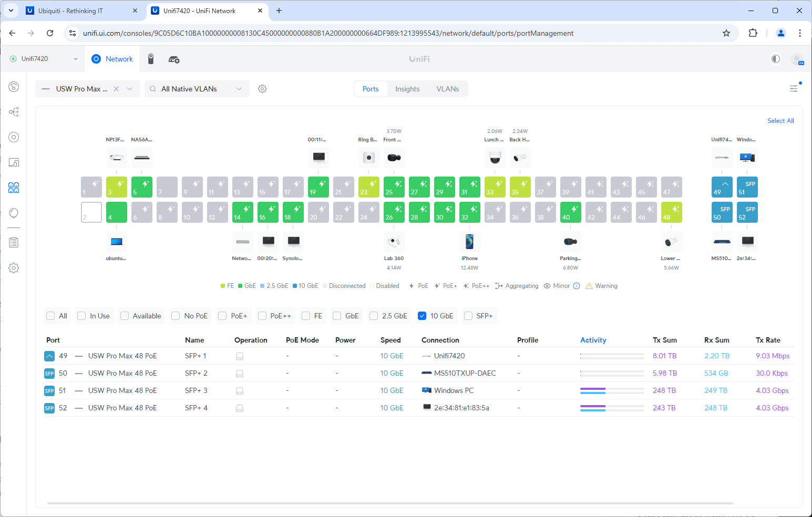Click the horizontal scrollbar at the bottom

[x=390, y=503]
